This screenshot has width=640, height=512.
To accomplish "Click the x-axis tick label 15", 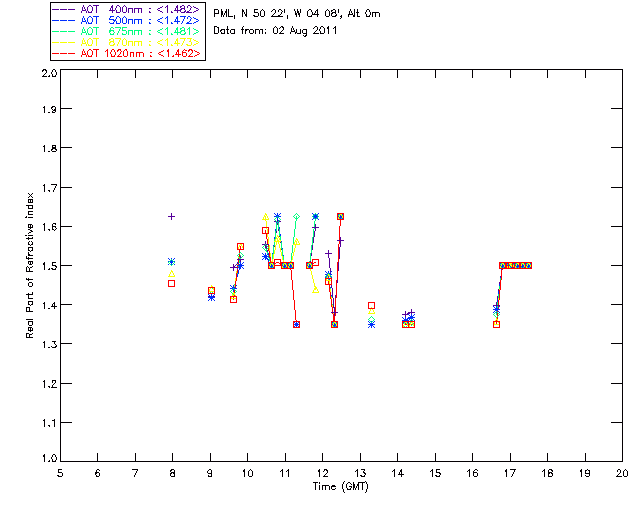I will pos(435,473).
